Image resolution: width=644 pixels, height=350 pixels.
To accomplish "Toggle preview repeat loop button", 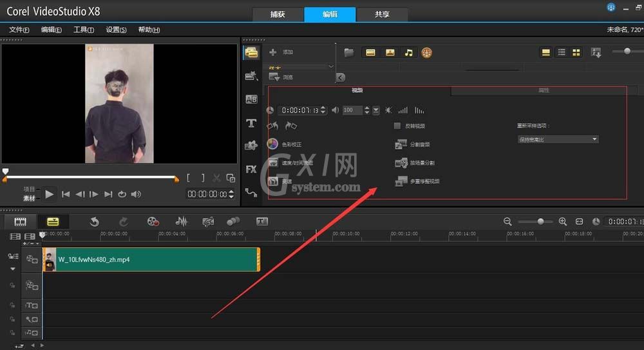I will click(x=122, y=194).
